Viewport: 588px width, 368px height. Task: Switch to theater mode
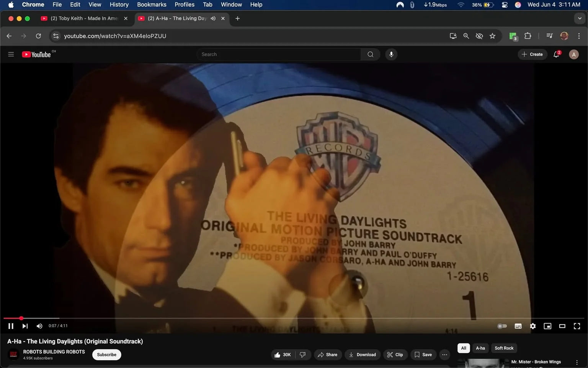(x=562, y=326)
